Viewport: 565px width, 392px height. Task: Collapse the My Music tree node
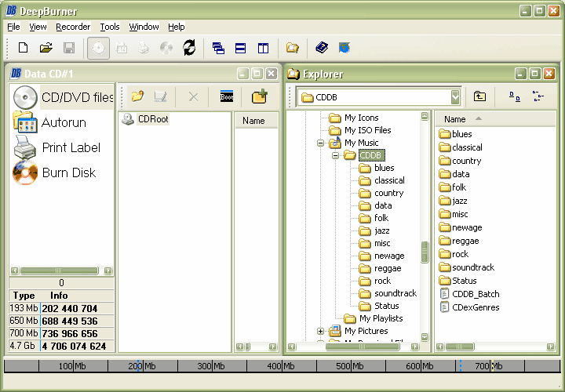(x=320, y=143)
